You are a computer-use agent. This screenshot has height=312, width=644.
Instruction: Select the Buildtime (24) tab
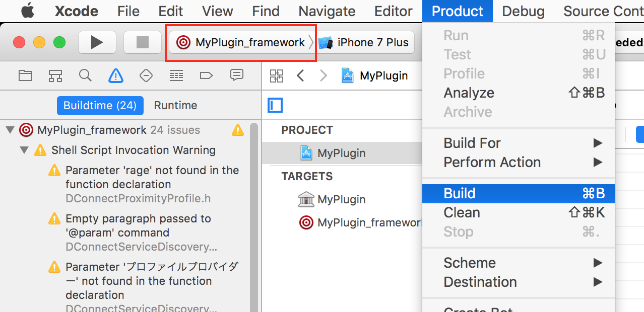[x=100, y=106]
